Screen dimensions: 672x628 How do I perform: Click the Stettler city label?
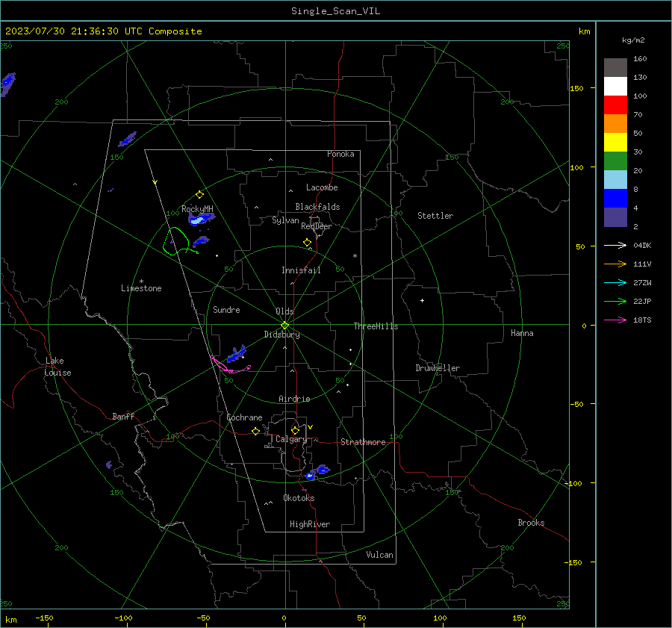point(435,216)
